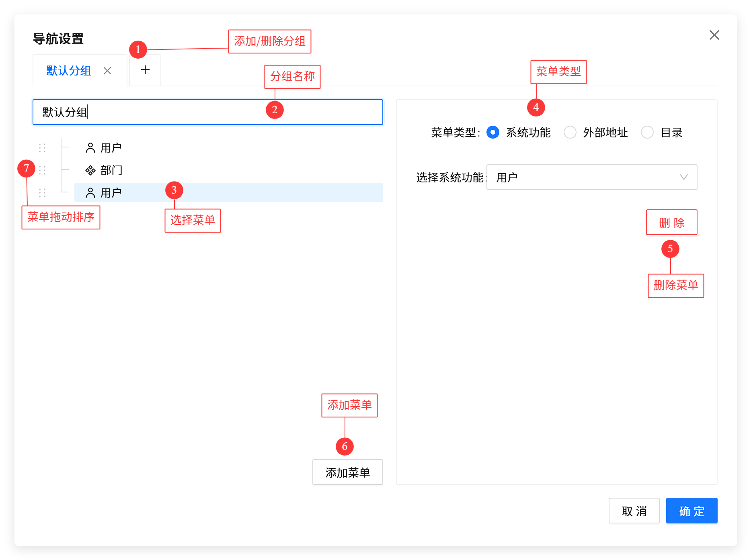751x560 pixels.
Task: Click drag handle beside first 用户 item
Action: [42, 148]
